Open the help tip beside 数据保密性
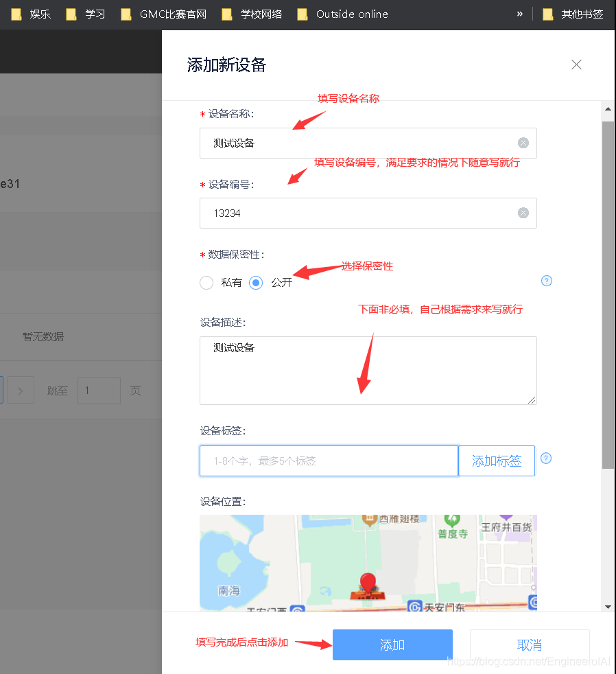The image size is (616, 674). click(546, 281)
